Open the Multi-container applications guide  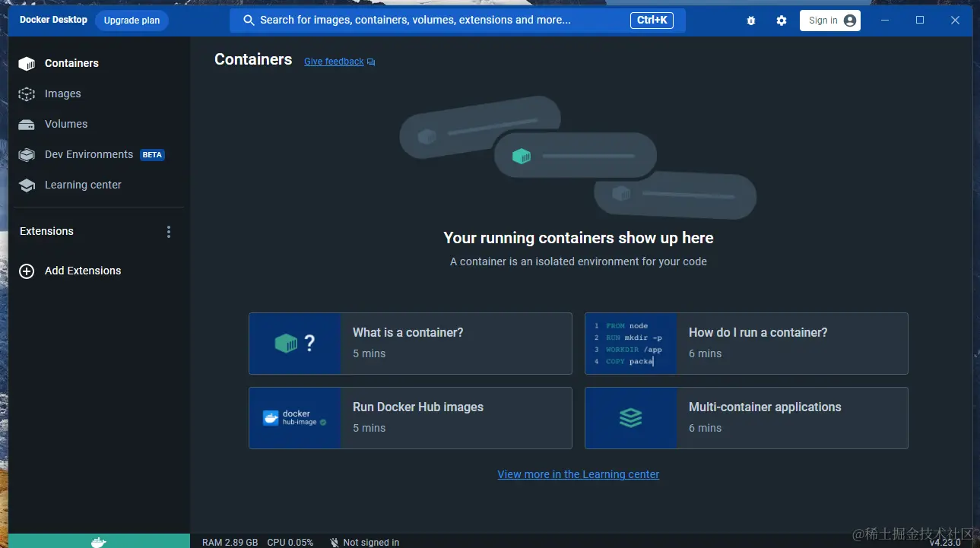(747, 418)
